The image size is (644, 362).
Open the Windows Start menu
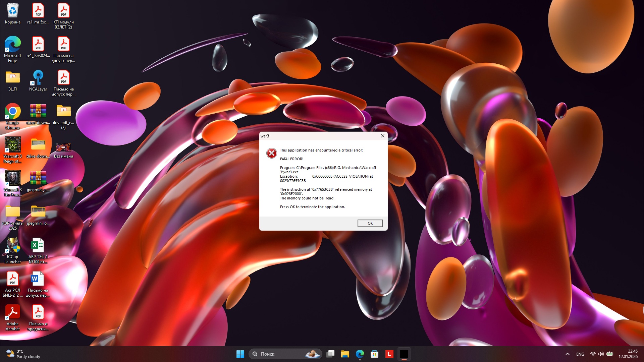pos(240,354)
